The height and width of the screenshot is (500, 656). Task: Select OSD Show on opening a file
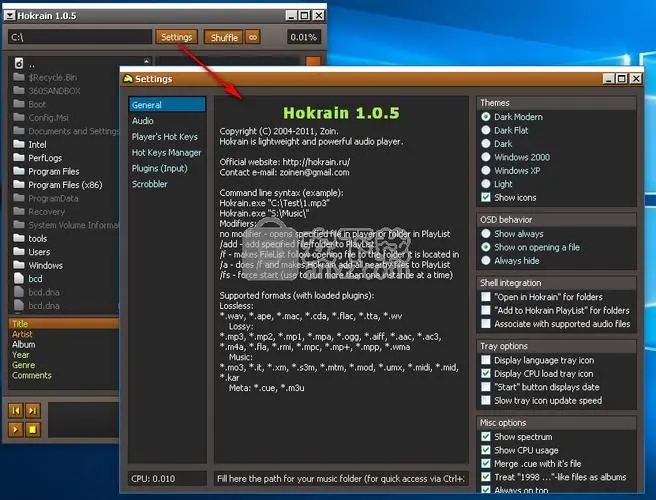[530, 247]
